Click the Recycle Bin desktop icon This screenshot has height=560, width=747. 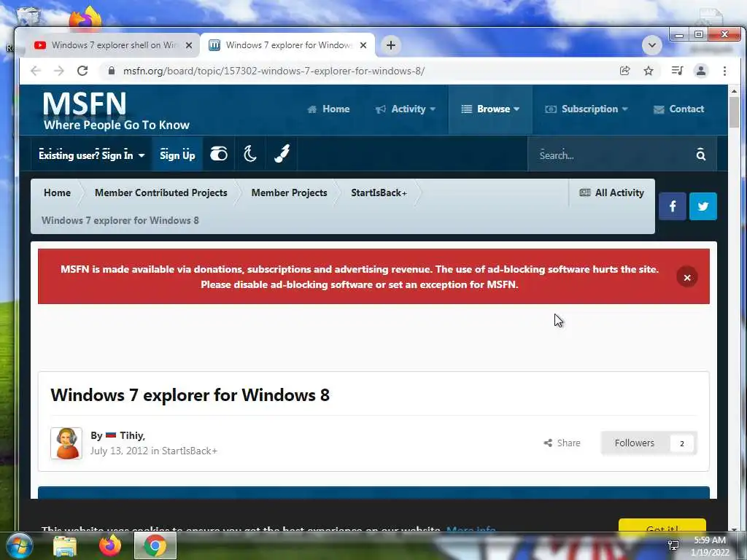(x=28, y=15)
